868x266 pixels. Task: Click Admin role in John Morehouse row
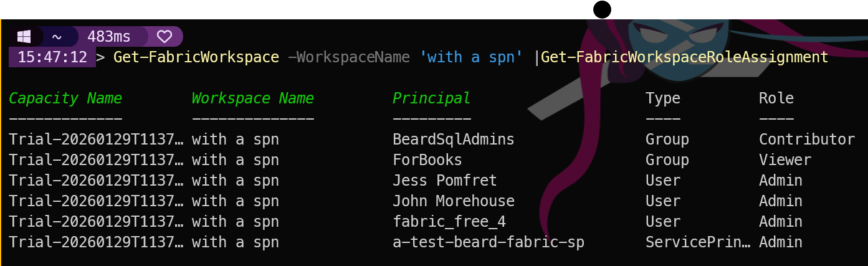(x=781, y=201)
